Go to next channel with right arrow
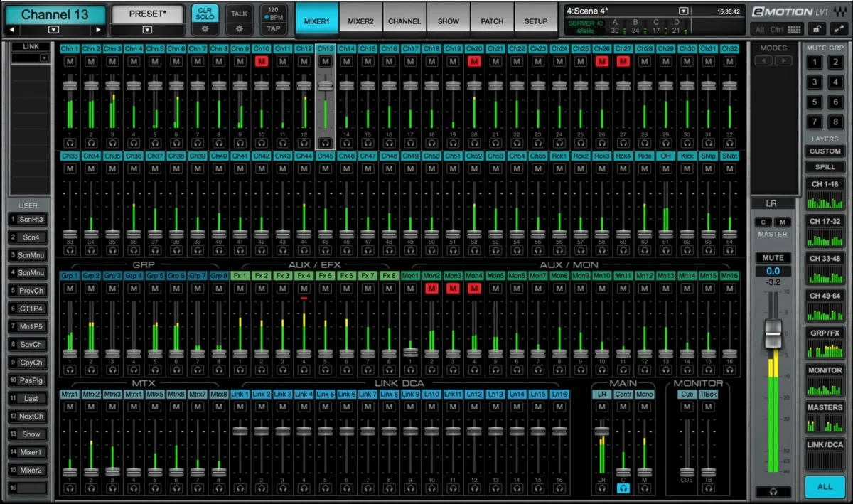 pyautogui.click(x=98, y=30)
